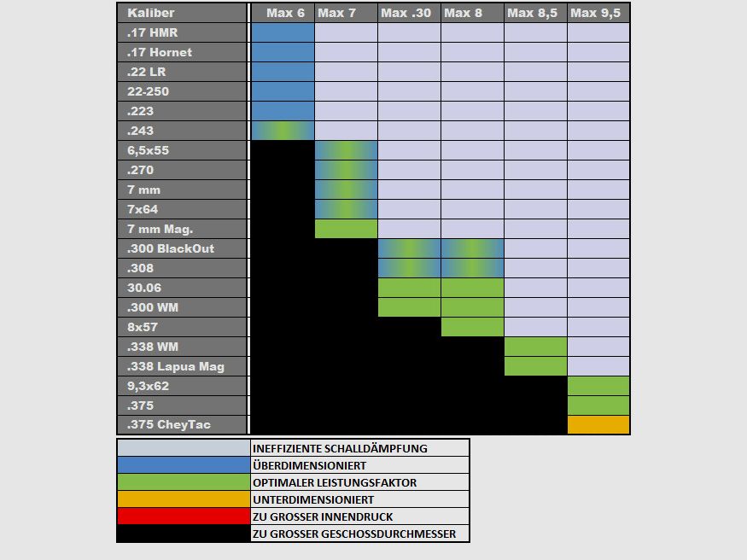Select the green OPTIMALER LEISTUNGSFAKTOR legend swatch
Viewport: 747px width, 560px height.
pos(184,482)
